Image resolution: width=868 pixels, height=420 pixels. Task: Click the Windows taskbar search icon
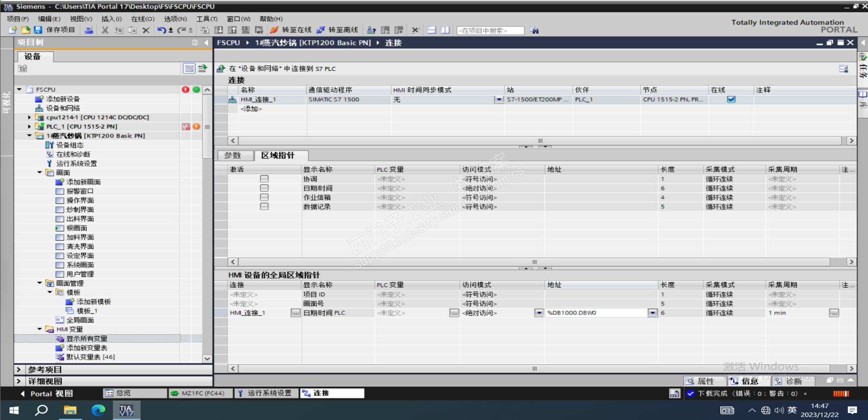pos(41,410)
